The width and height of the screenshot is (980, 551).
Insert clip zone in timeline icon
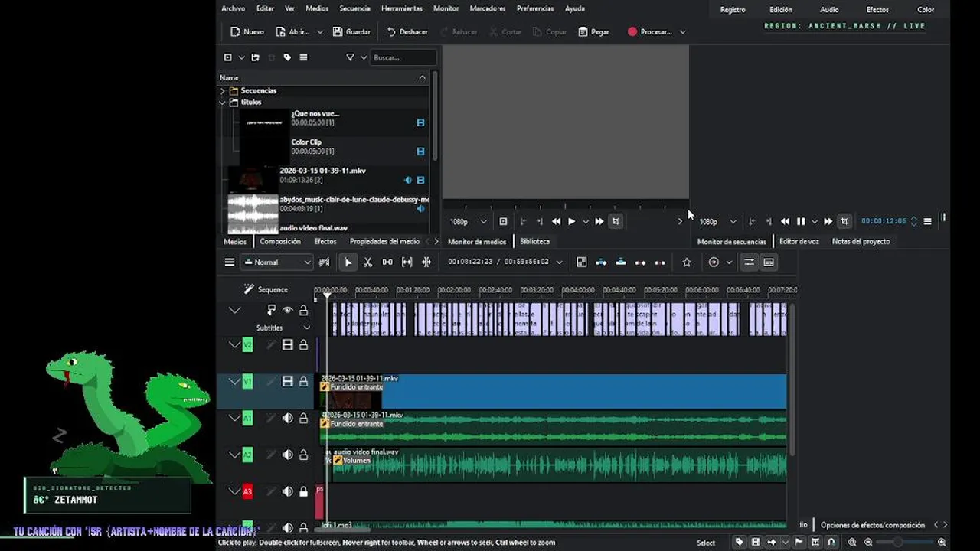pos(601,262)
